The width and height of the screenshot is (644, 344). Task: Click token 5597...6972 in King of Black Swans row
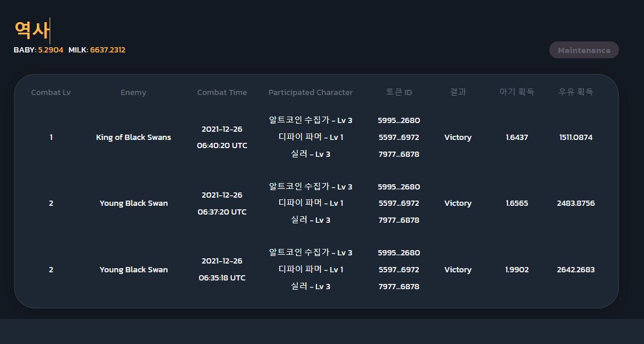click(x=399, y=138)
